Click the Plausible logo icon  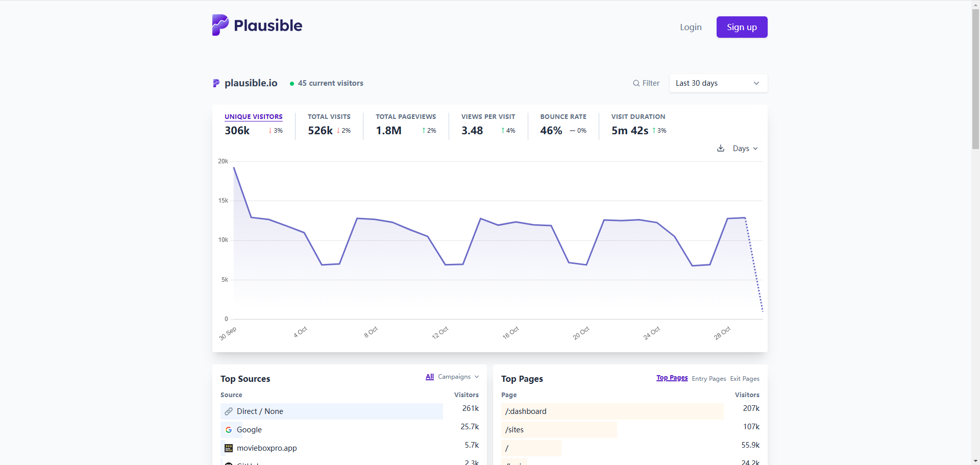220,25
